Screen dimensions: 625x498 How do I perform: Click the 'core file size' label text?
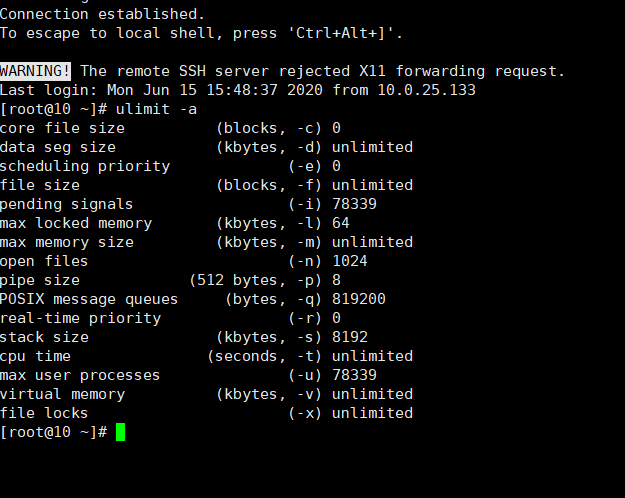(62, 128)
